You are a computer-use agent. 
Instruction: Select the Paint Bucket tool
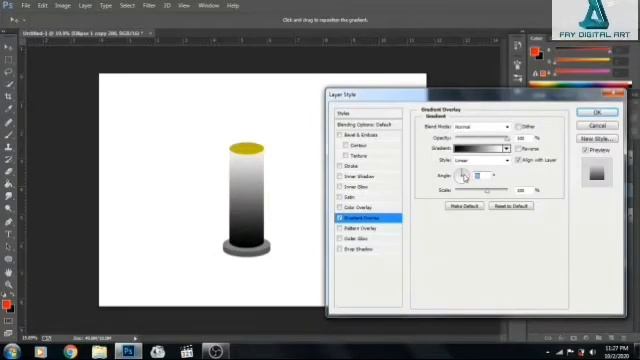[8, 184]
